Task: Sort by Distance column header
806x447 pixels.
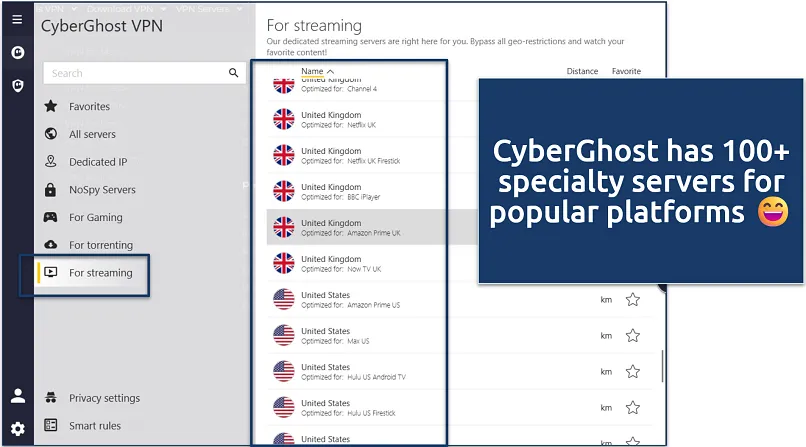Action: tap(582, 71)
